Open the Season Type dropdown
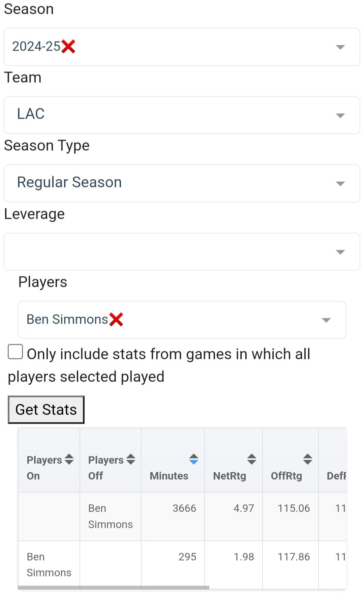 [182, 183]
